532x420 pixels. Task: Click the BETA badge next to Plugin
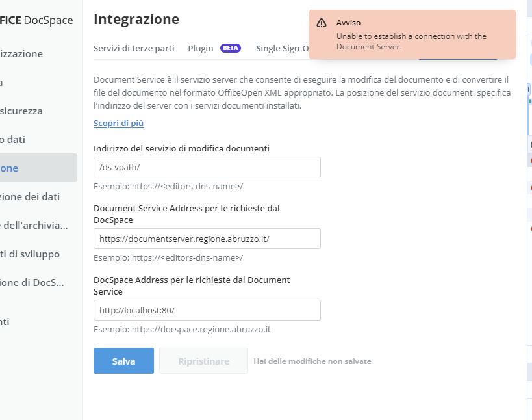pos(231,48)
